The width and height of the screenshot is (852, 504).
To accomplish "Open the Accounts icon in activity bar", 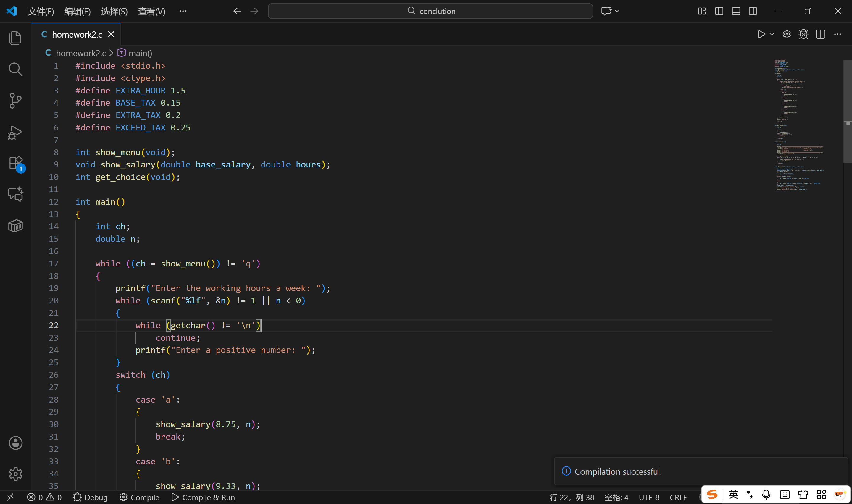I will pyautogui.click(x=15, y=443).
